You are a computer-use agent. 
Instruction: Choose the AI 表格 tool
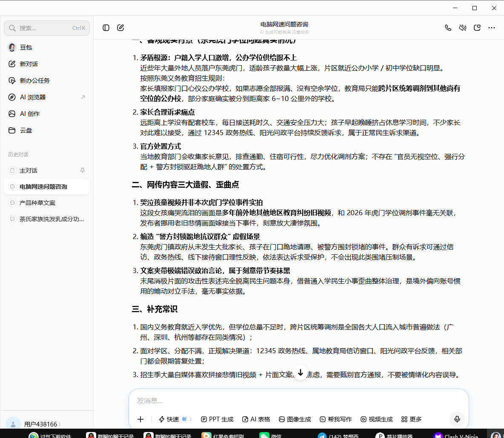coord(256,419)
